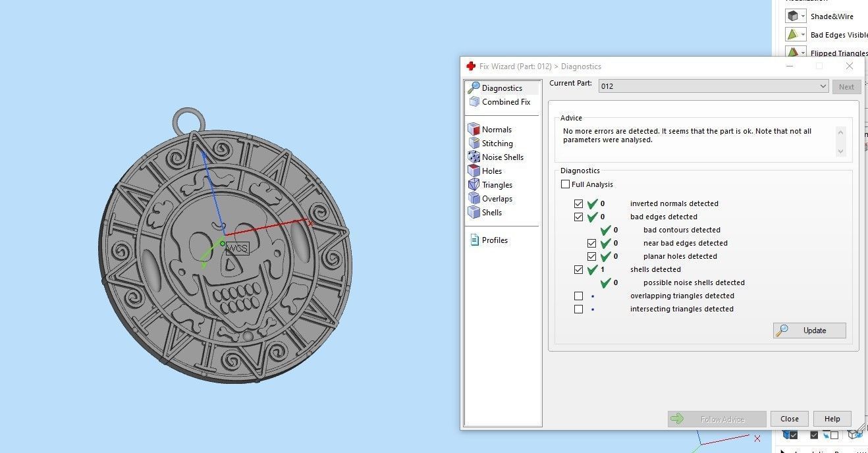Select the Shells fixing tool
Image resolution: width=868 pixels, height=453 pixels.
coord(485,212)
